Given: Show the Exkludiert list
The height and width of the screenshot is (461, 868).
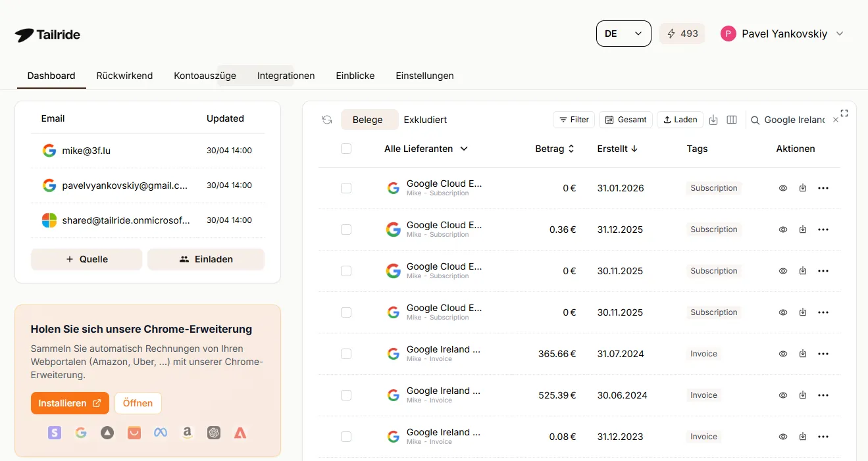Looking at the screenshot, I should coord(425,120).
